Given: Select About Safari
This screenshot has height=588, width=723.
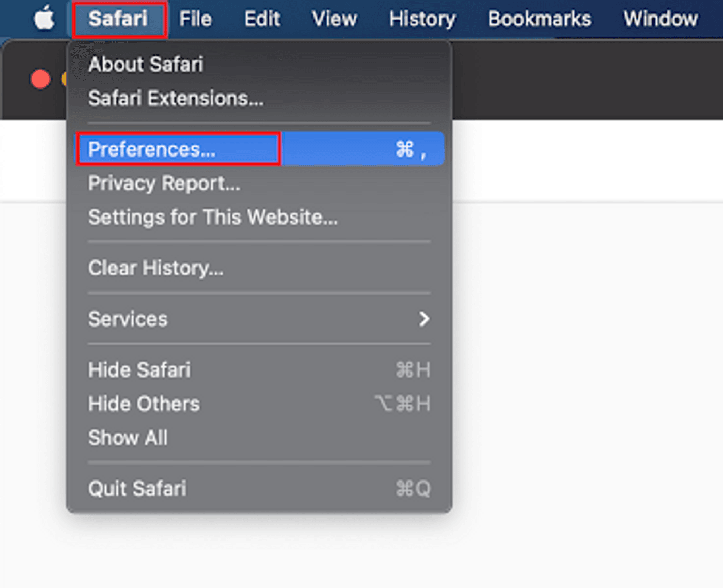Looking at the screenshot, I should click(146, 64).
